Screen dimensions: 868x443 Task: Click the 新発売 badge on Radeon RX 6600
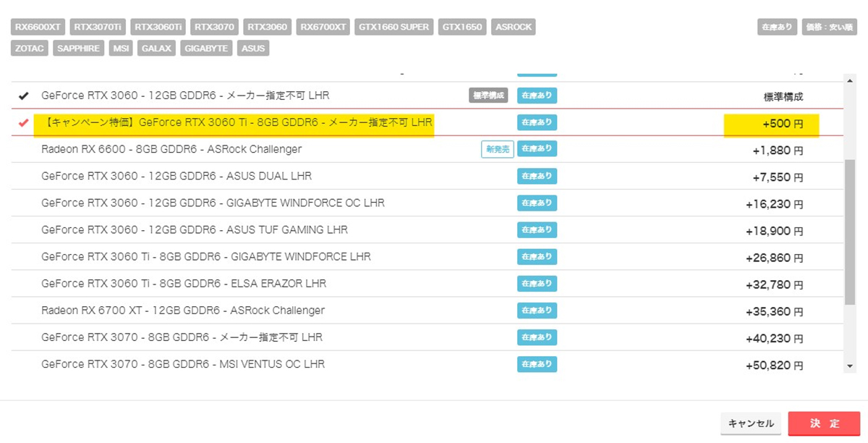point(497,149)
